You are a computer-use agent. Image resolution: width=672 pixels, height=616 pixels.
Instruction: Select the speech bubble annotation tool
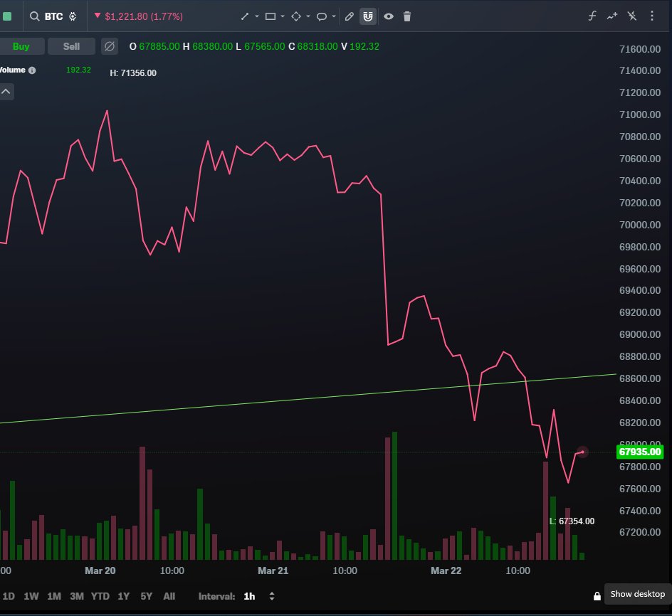tap(322, 16)
